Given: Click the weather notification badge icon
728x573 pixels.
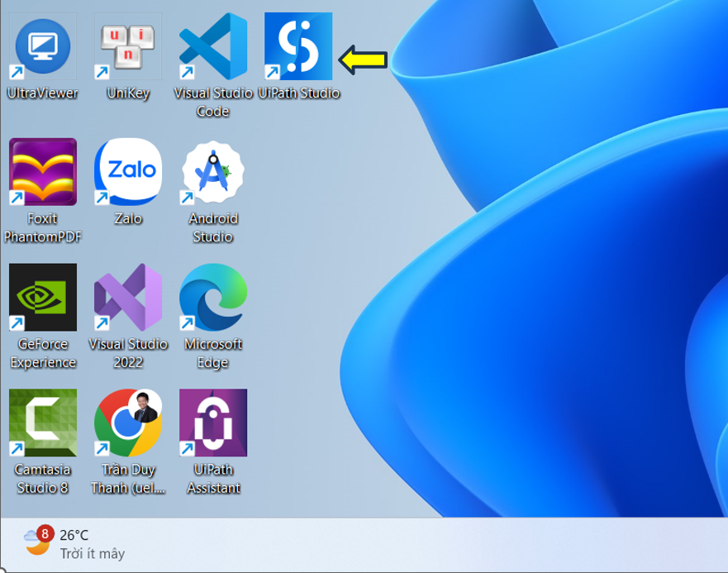Looking at the screenshot, I should tap(45, 533).
